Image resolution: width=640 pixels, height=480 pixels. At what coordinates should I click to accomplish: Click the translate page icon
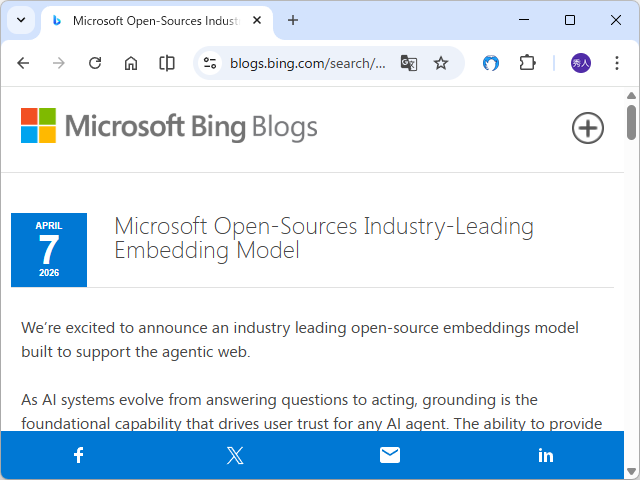[x=409, y=63]
